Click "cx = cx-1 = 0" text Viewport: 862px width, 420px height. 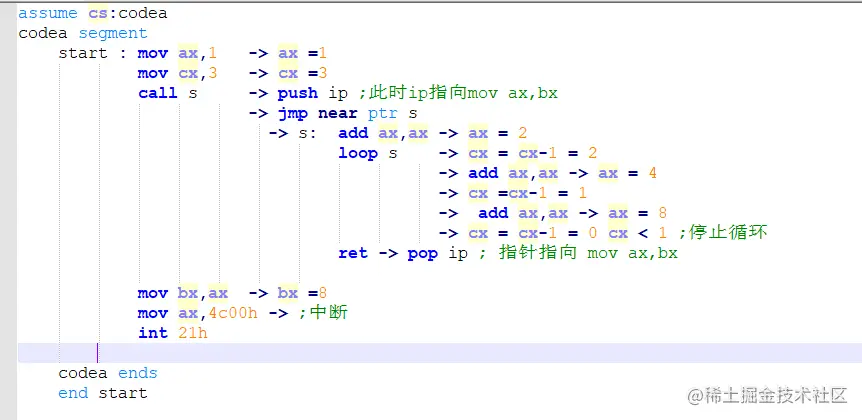[533, 234]
